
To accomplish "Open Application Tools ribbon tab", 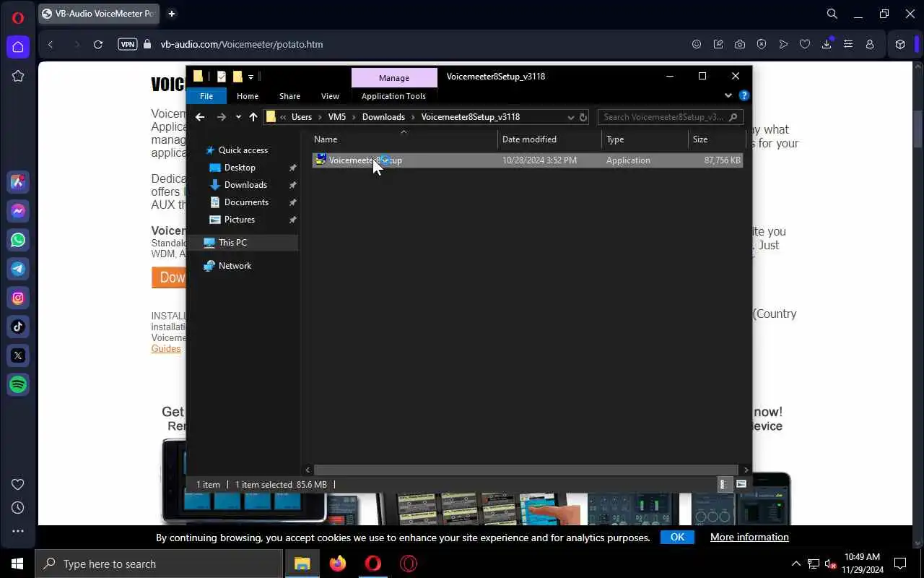I will tap(393, 96).
